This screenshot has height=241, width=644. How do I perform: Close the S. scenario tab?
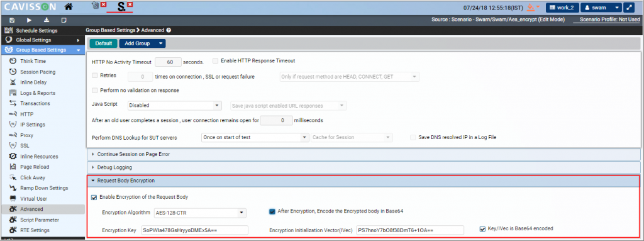coord(130,4)
